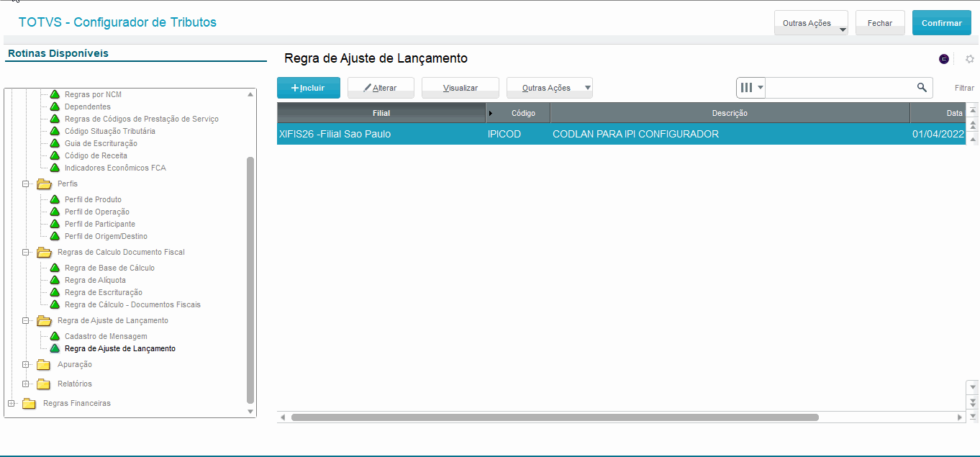The image size is (980, 457).
Task: Open Outras Ações dropdown in the grid toolbar
Action: tap(550, 88)
